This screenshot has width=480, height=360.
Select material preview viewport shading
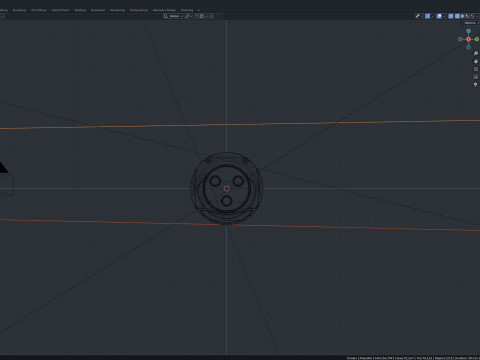click(x=467, y=16)
